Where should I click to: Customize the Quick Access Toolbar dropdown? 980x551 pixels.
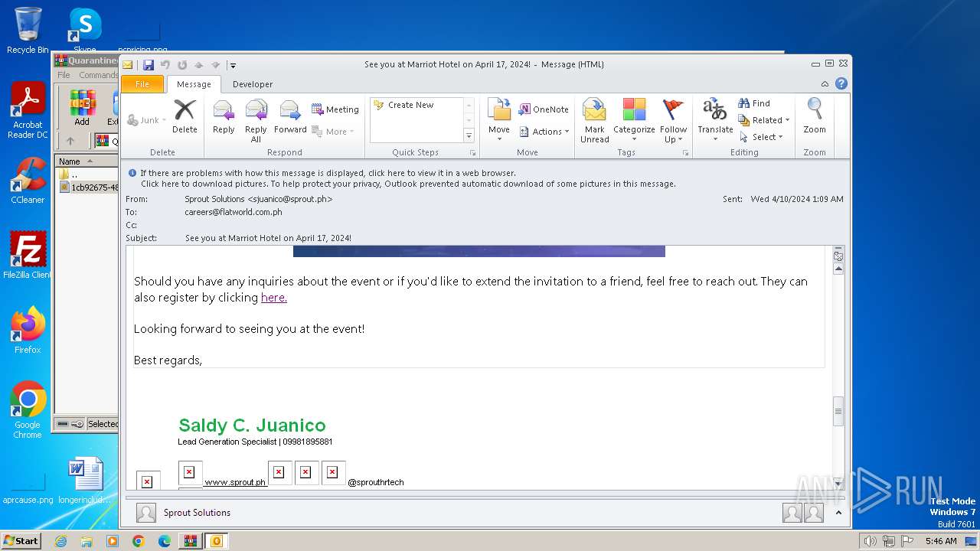(234, 66)
